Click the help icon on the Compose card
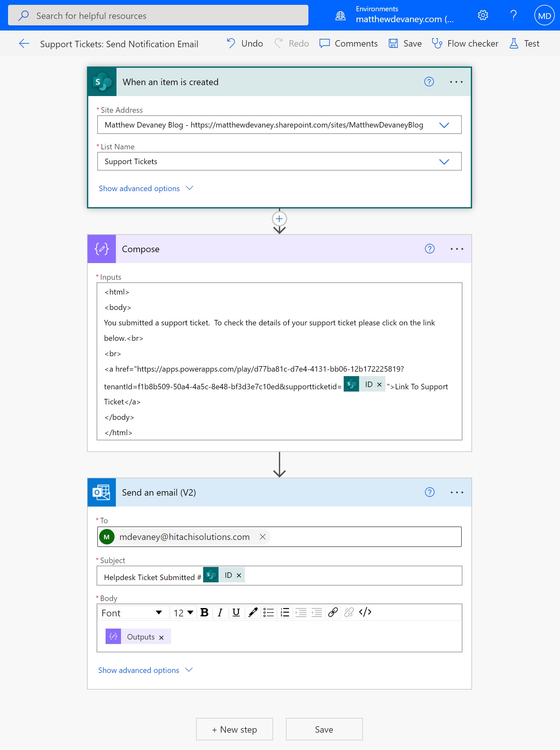 click(430, 249)
